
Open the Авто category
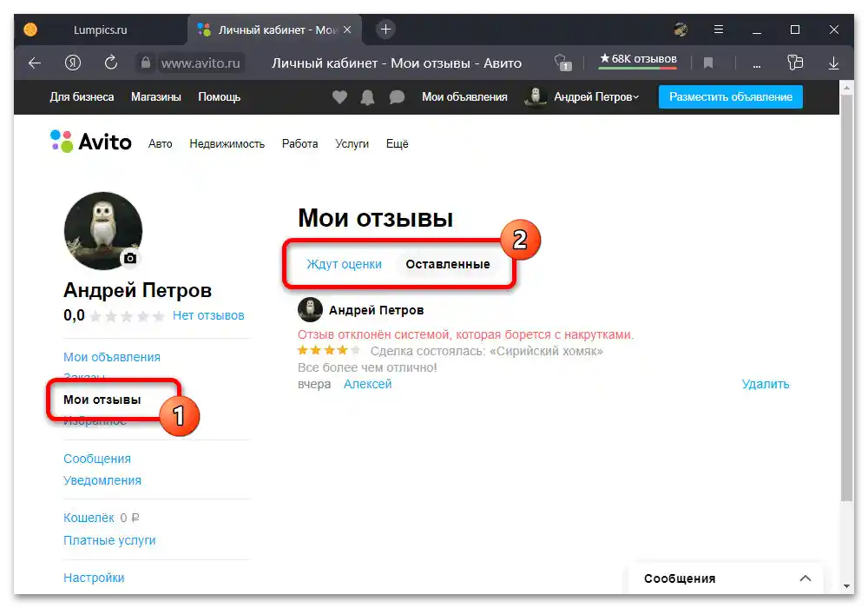pyautogui.click(x=160, y=144)
